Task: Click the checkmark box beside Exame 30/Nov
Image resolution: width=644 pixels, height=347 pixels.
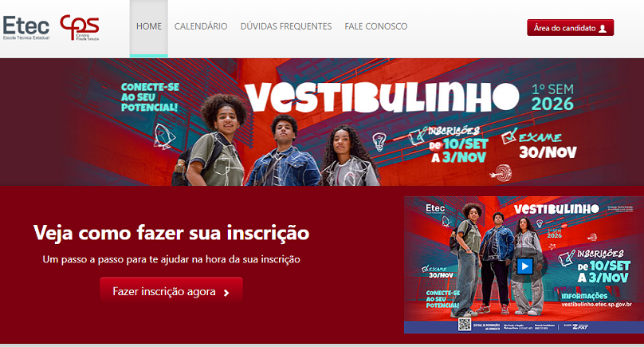Action: pyautogui.click(x=509, y=136)
